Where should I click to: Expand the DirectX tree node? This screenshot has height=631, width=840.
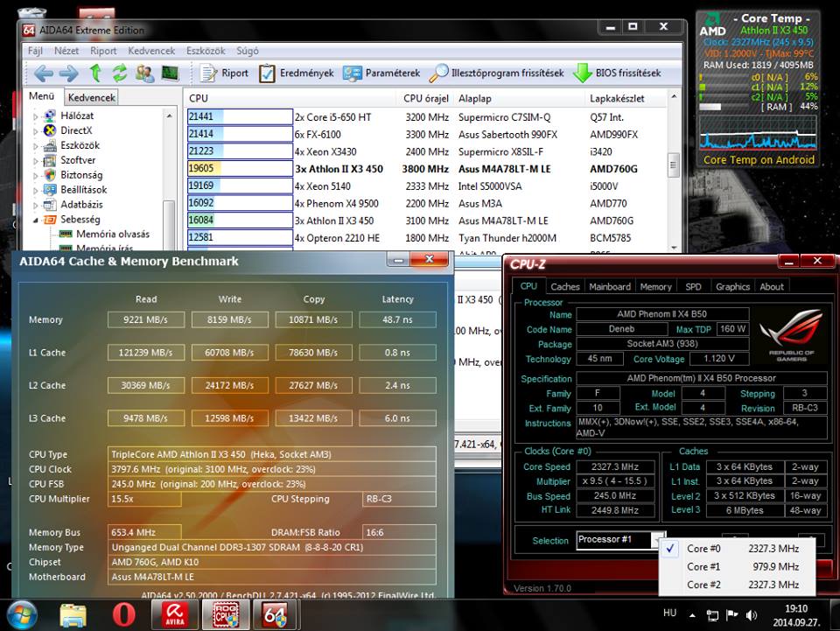(35, 130)
